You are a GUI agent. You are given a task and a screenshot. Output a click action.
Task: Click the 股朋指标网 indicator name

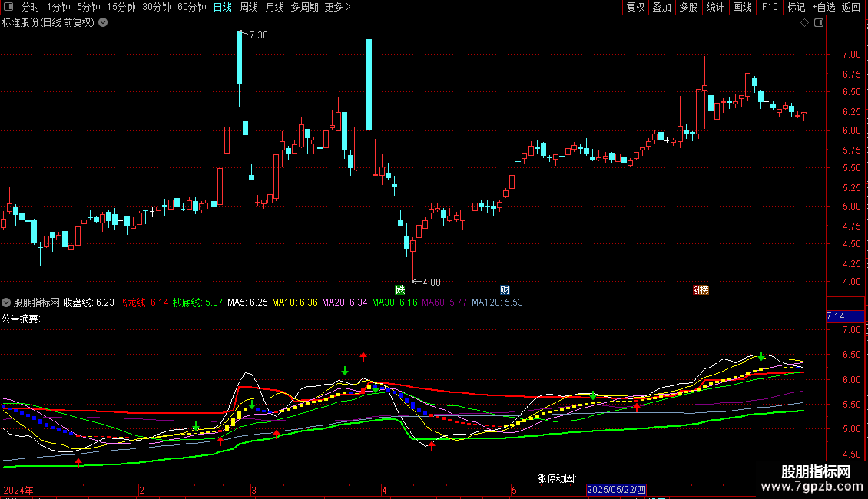37,302
